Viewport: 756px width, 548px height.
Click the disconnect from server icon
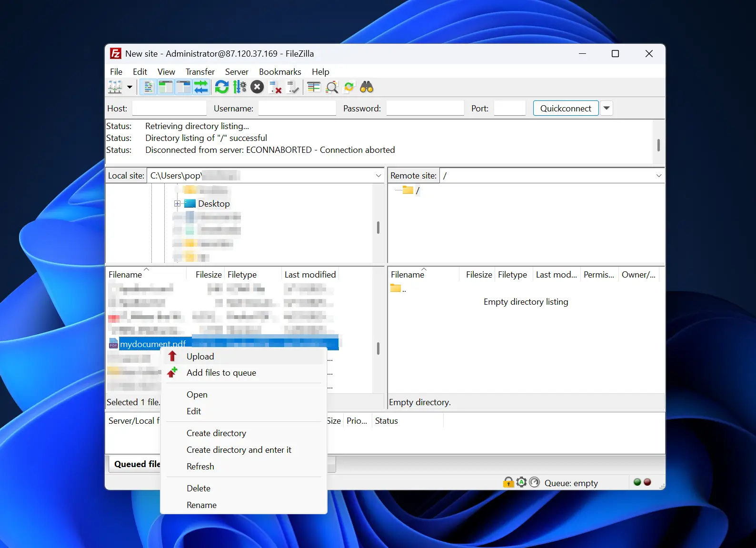point(275,87)
